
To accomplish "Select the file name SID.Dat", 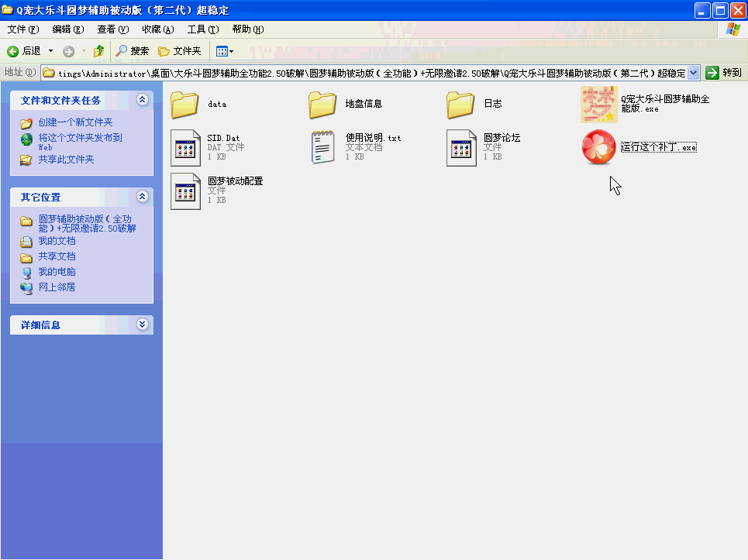I will pos(223,138).
